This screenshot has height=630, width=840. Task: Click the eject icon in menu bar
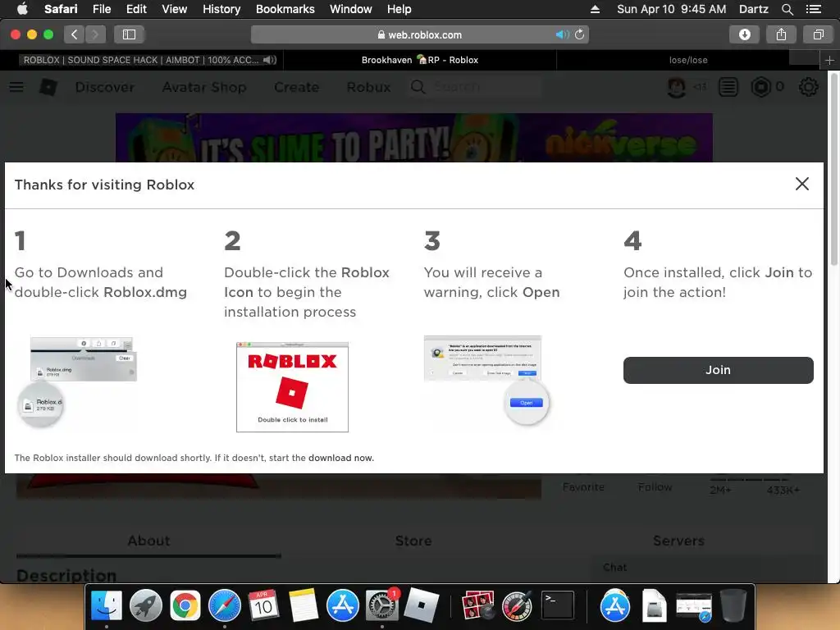click(x=595, y=9)
